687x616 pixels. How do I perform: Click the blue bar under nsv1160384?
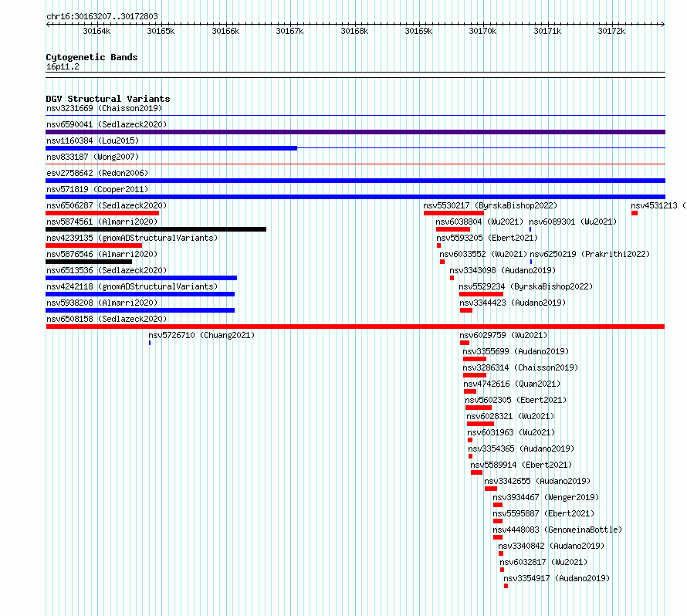pos(171,148)
